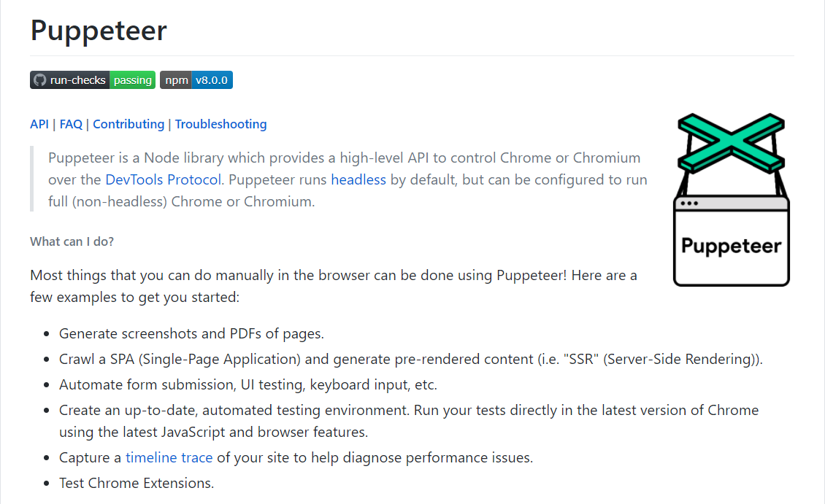Click the three dots in the logo's browser window
This screenshot has width=825, height=504.
click(x=688, y=203)
